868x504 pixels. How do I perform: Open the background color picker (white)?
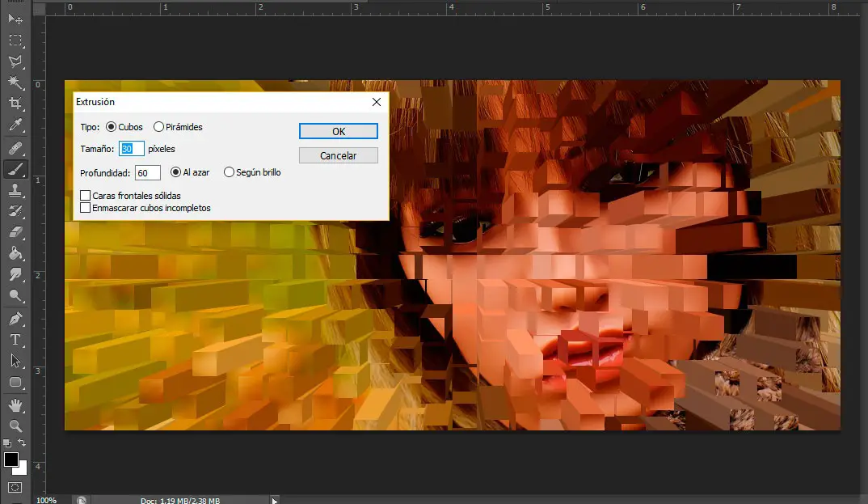pyautogui.click(x=23, y=470)
